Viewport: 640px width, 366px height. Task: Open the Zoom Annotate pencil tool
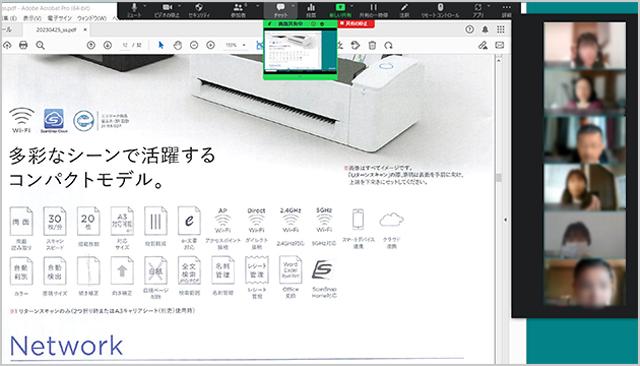click(x=404, y=7)
